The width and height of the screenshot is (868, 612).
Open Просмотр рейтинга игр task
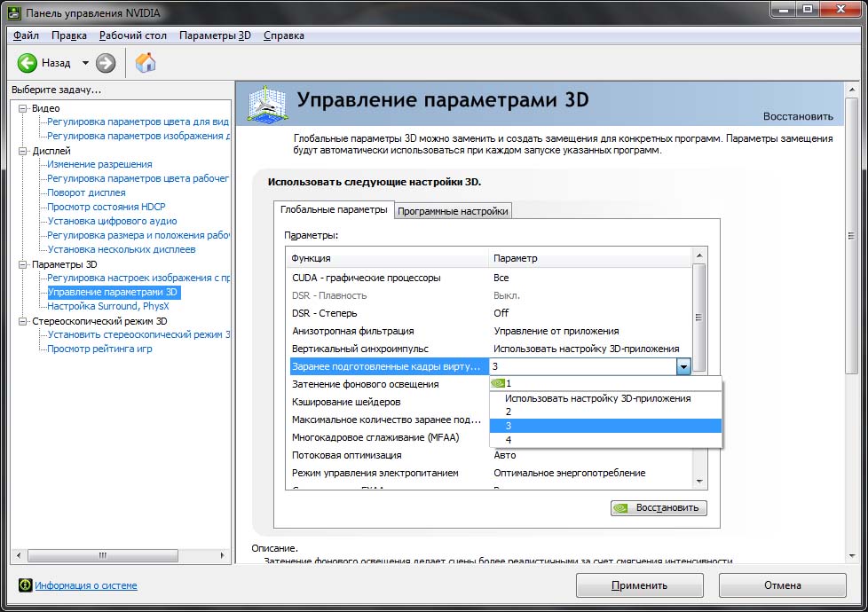point(99,349)
